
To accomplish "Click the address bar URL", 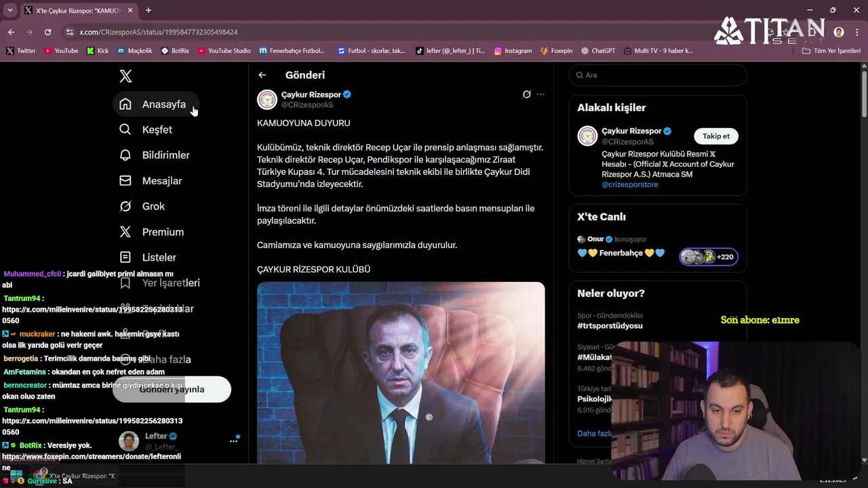I will point(158,32).
